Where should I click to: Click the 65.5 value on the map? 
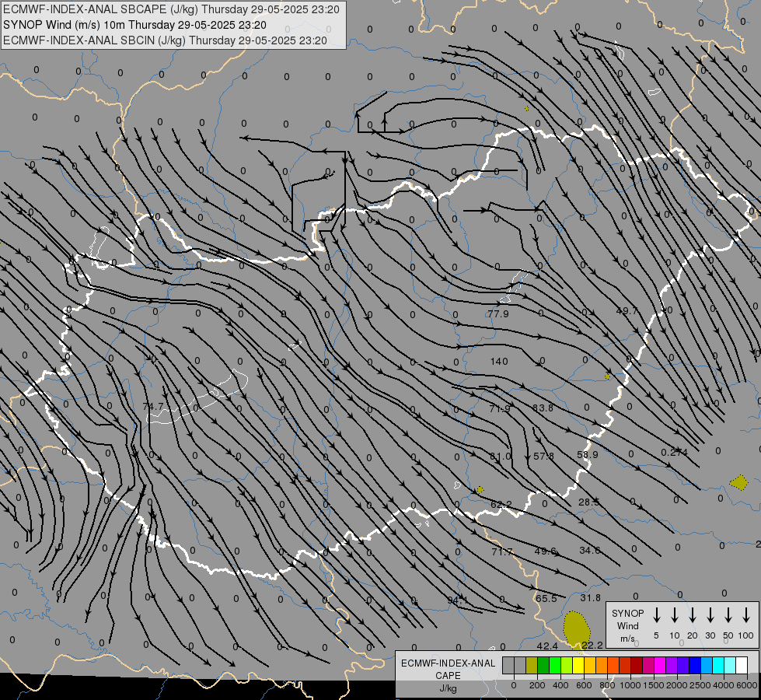pyautogui.click(x=546, y=598)
